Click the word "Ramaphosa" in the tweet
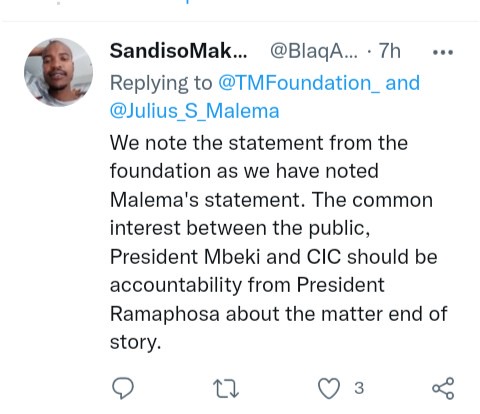 pyautogui.click(x=165, y=314)
